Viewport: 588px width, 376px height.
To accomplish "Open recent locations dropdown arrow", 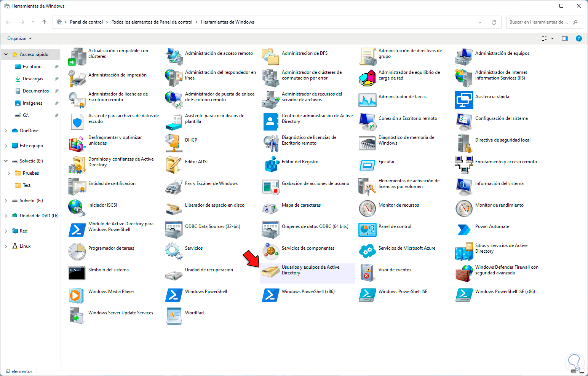I will click(33, 22).
